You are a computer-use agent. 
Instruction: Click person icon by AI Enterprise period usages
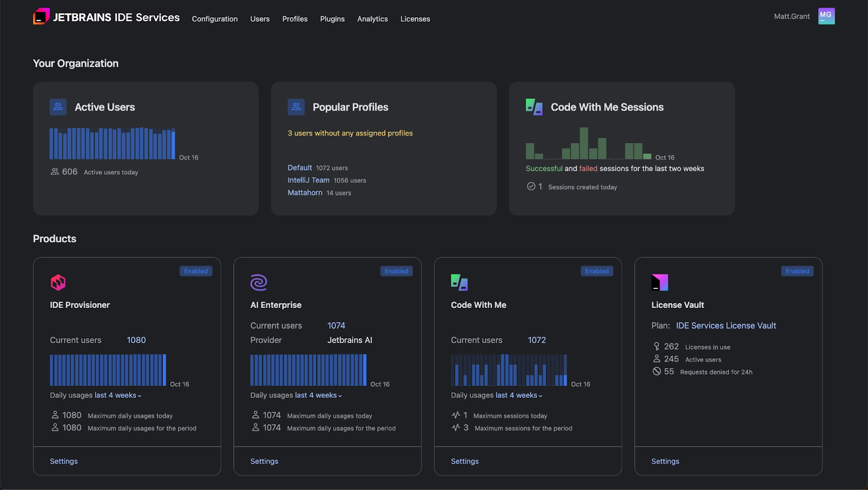pos(256,428)
